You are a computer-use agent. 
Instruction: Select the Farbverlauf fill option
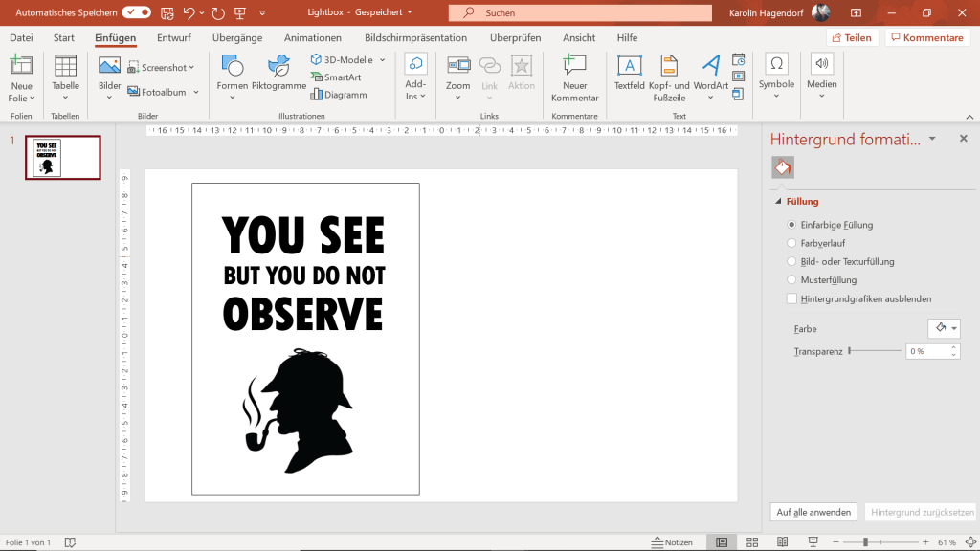pos(791,243)
